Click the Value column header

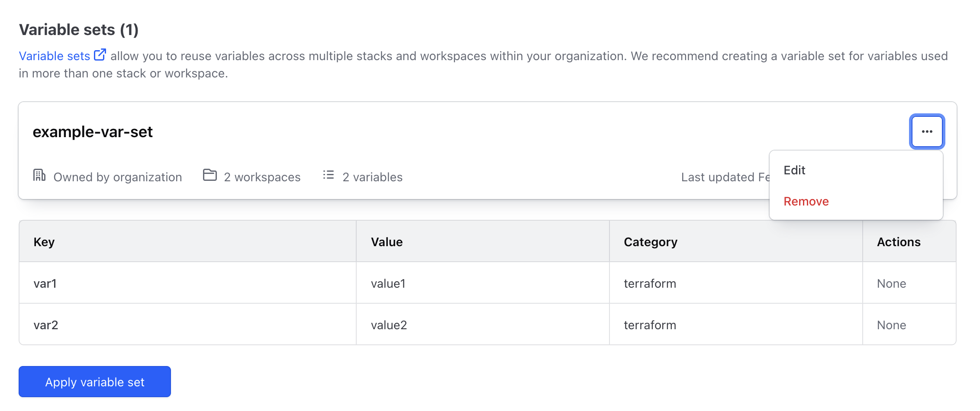(387, 242)
